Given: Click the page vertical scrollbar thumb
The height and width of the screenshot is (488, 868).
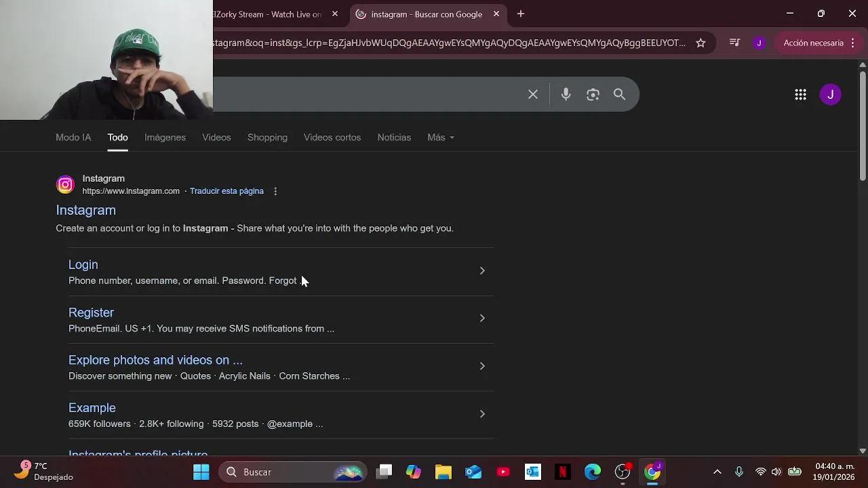Looking at the screenshot, I should (x=863, y=125).
